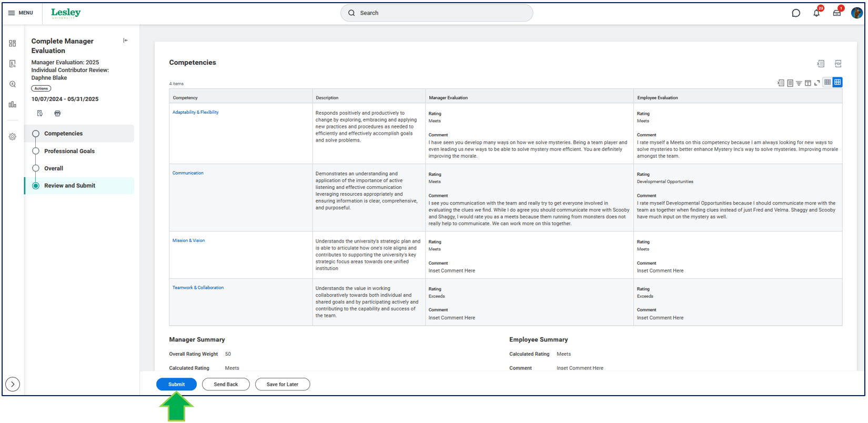Screen dimensions: 868x423
Task: Click 'Developmental Opportunities' employee rating text
Action: (x=665, y=182)
